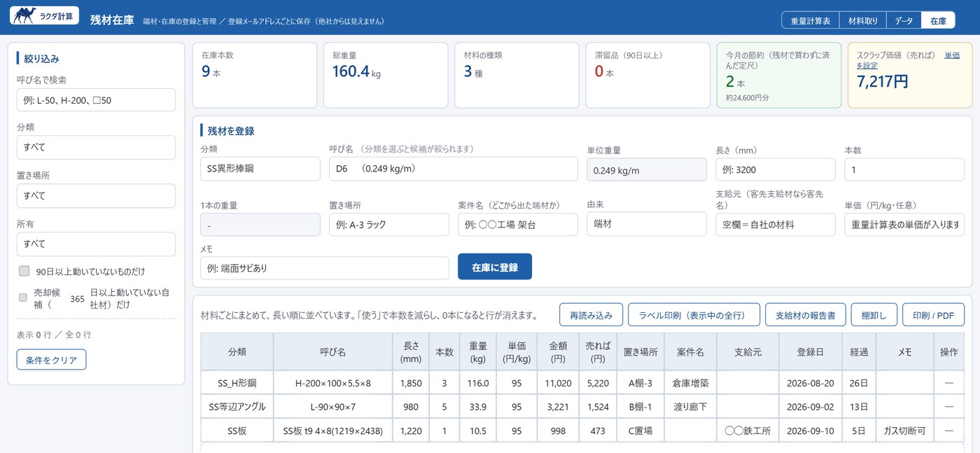This screenshot has height=453, width=980.
Task: Click the SS等辺アングル category cell
Action: point(237,407)
